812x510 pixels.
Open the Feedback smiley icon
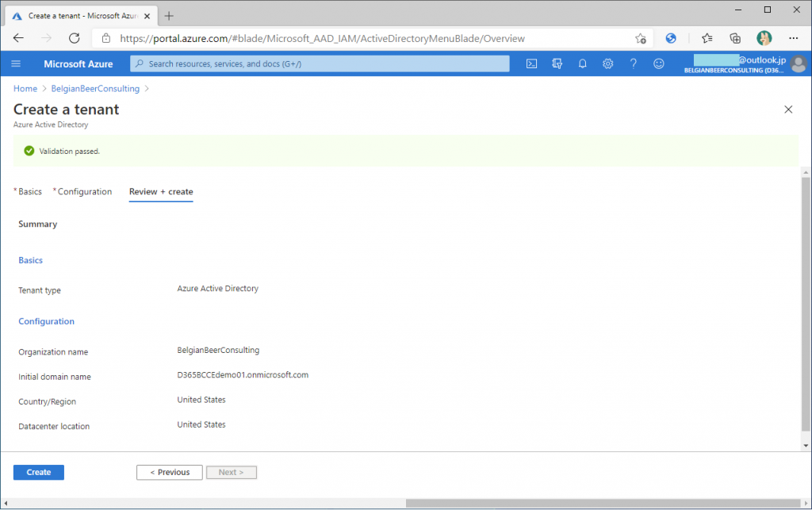(659, 63)
